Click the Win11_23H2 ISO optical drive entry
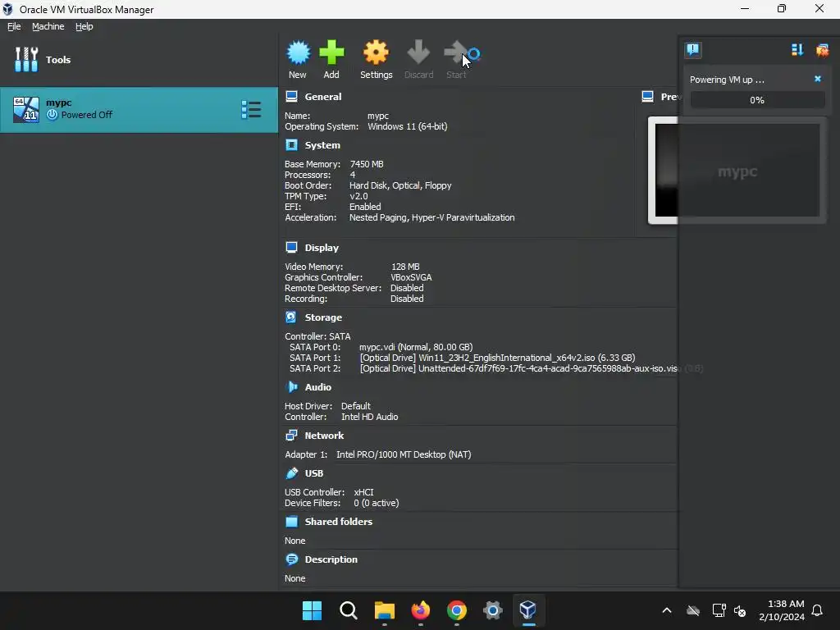840x630 pixels. [497, 358]
